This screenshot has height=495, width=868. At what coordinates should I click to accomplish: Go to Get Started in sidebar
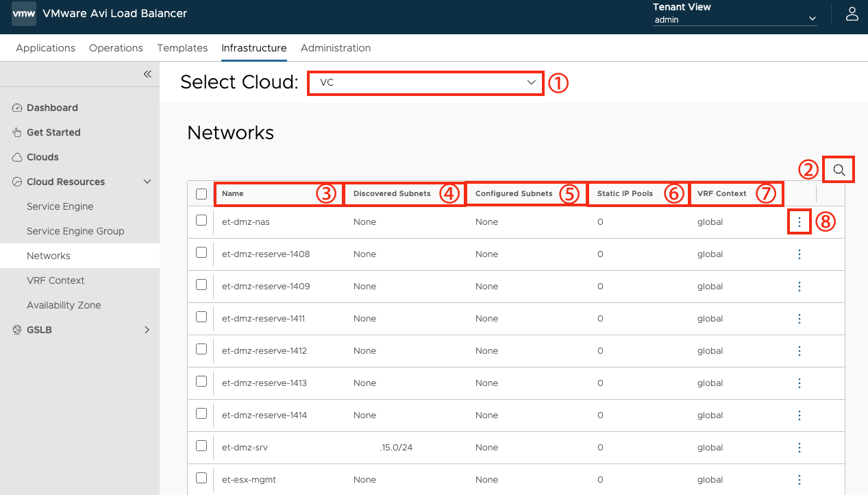coord(53,132)
